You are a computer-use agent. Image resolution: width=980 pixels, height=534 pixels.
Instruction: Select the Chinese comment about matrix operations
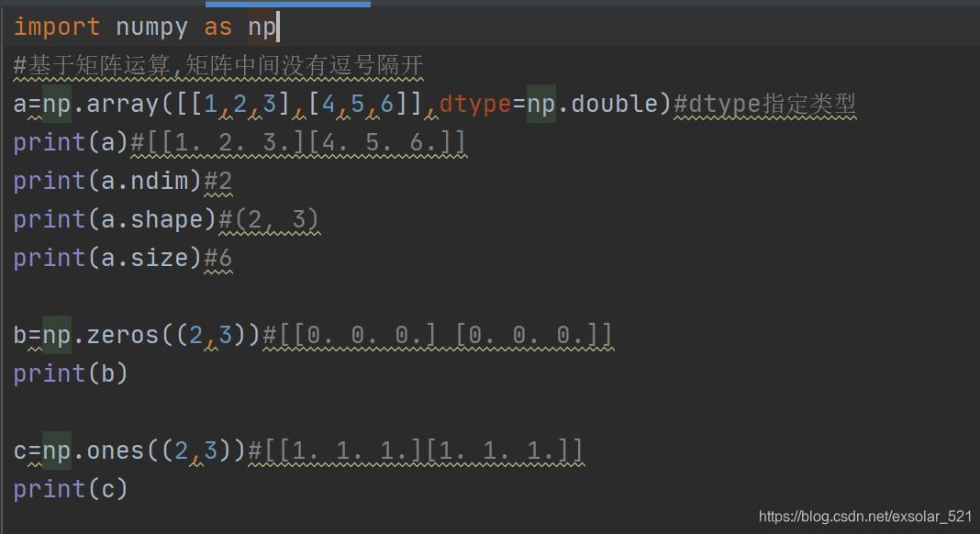218,66
